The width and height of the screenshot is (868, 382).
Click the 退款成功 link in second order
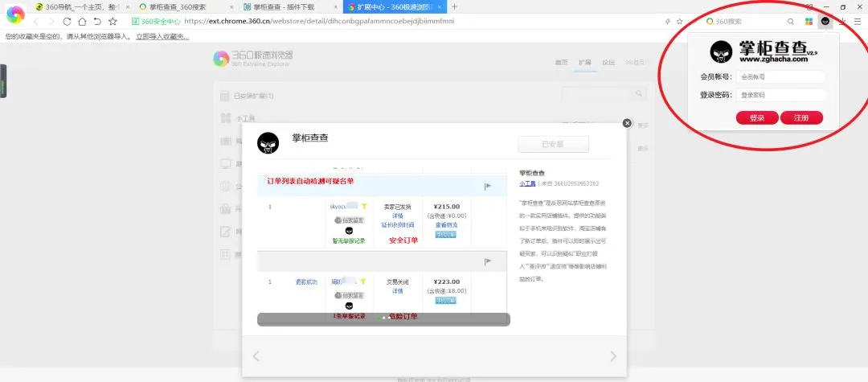tap(306, 281)
